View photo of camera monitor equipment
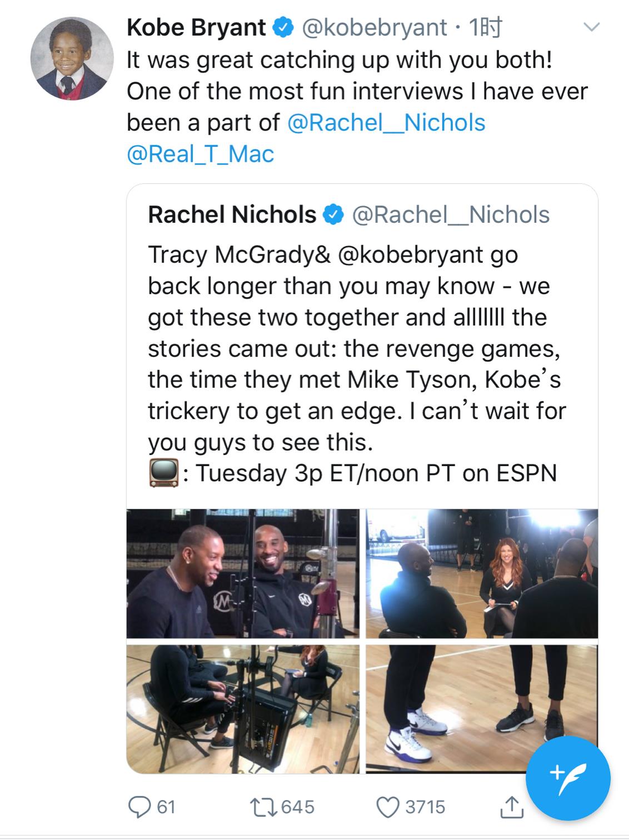Viewport: 629px width, 840px height. 243,709
